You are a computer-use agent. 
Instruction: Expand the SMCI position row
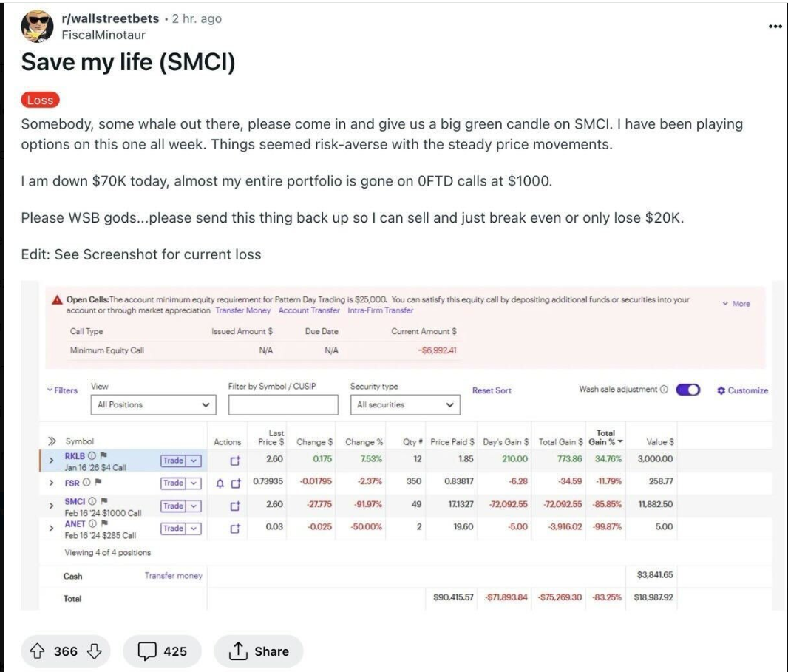(51, 505)
